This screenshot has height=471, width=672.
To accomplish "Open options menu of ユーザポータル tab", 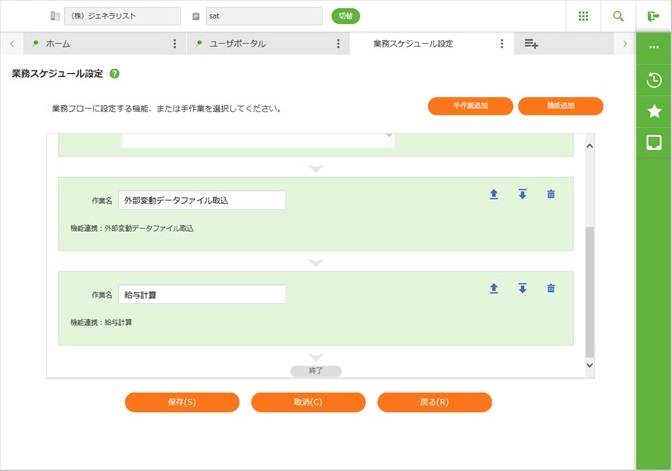I will 339,44.
